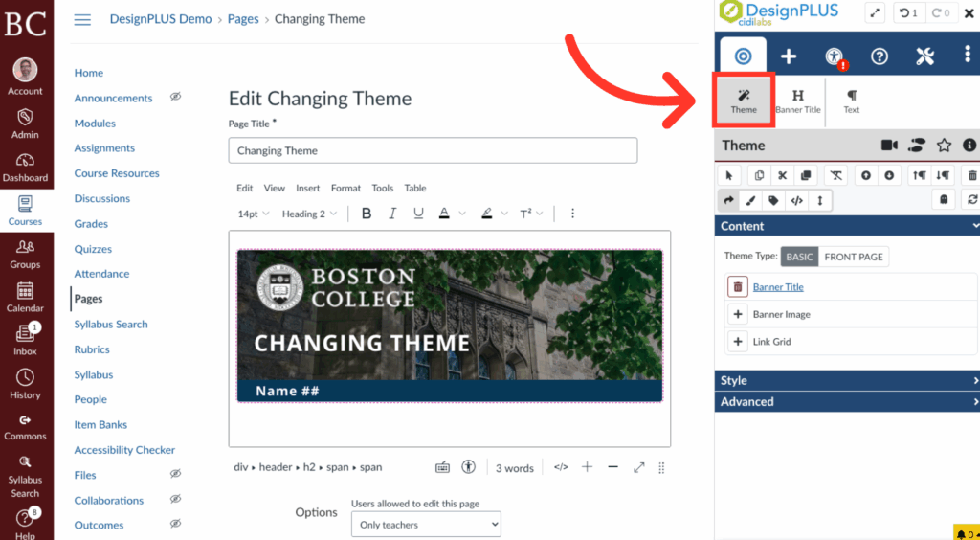Open the Heading 2 block format dropdown

309,214
